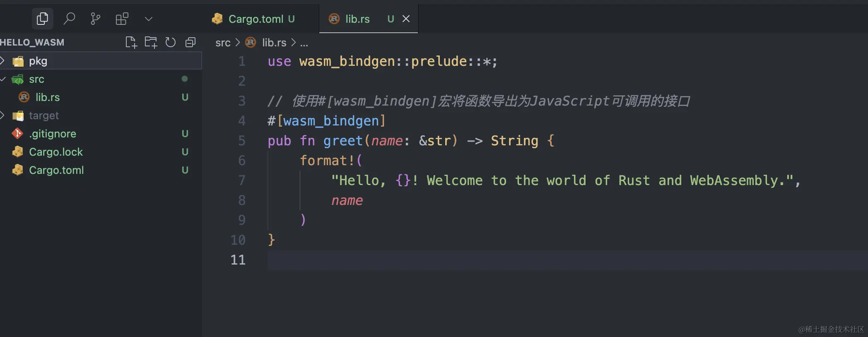Show more activity bar views chevron

(149, 19)
